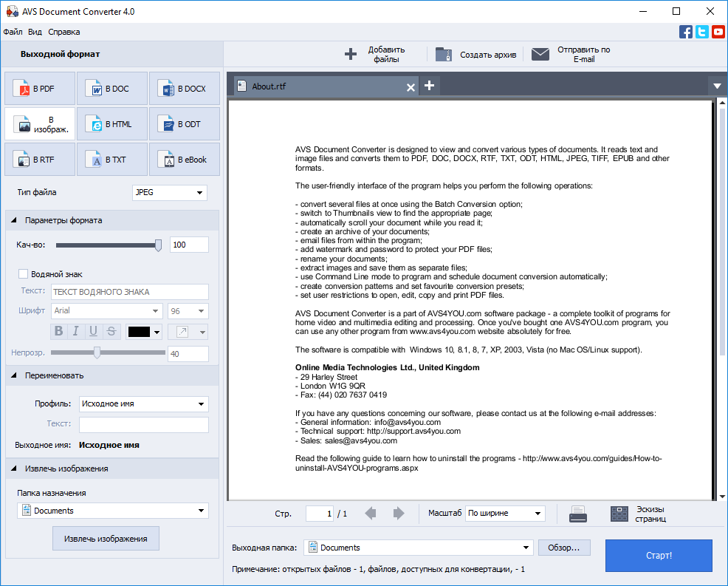This screenshot has height=586, width=728.
Task: Click the Кач-во quality slider handle
Action: 158,245
